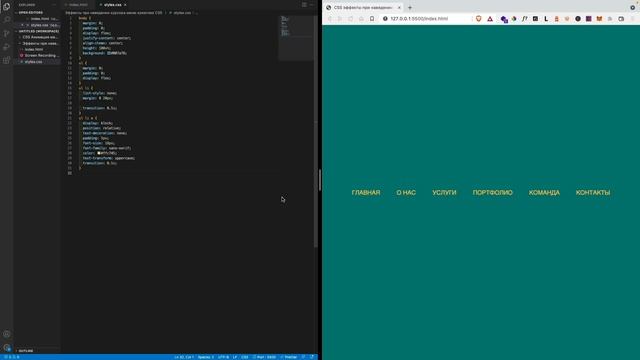Click the bookmark icon left of address bar
The height and width of the screenshot is (360, 640).
click(x=372, y=19)
